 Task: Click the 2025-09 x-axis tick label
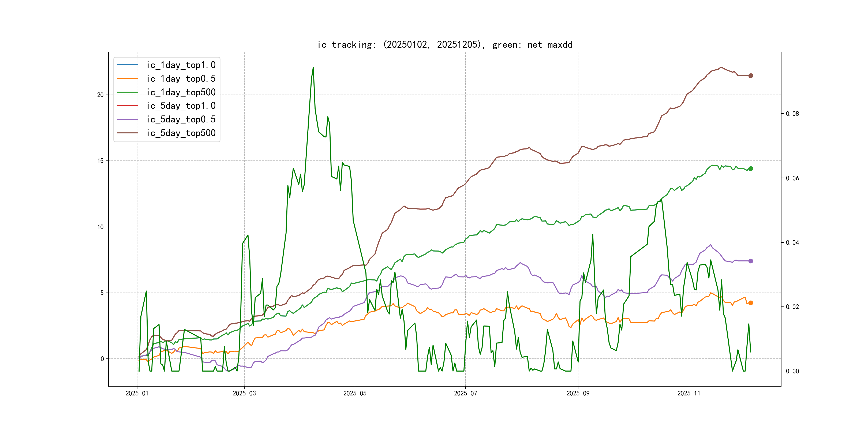(x=578, y=393)
